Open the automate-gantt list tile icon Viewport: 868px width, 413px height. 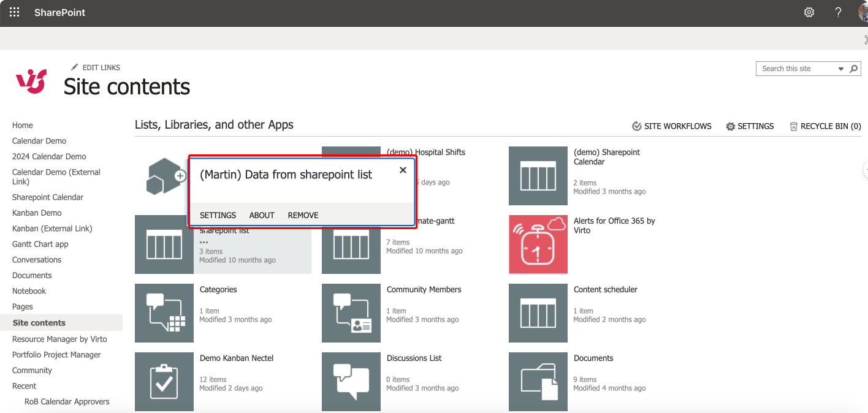point(351,251)
